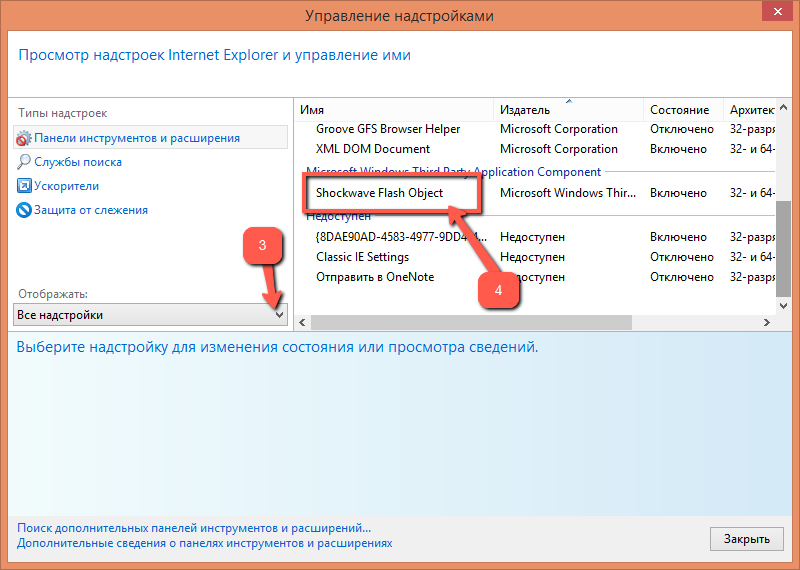This screenshot has width=800, height=570.
Task: Click Отключено status of Groove GFS Browser Helper
Action: (x=682, y=129)
